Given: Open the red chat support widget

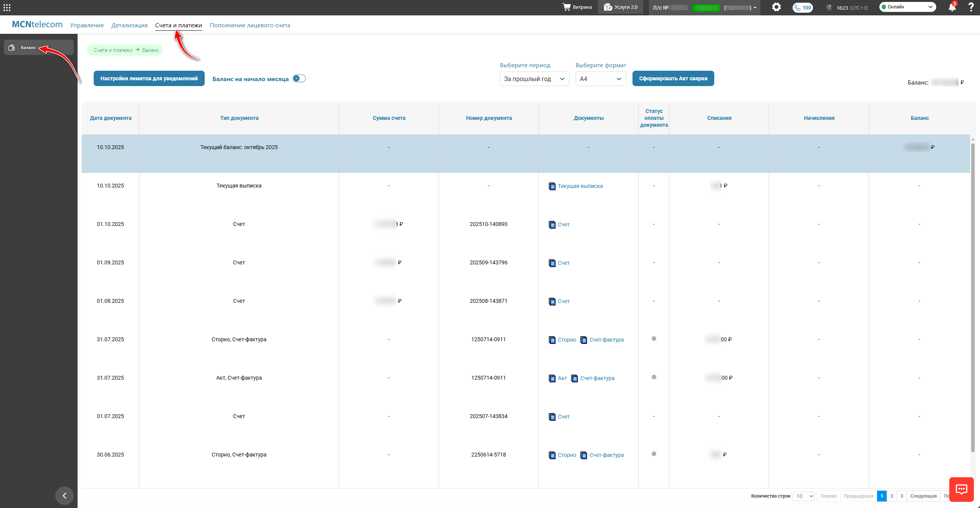Looking at the screenshot, I should pyautogui.click(x=961, y=489).
